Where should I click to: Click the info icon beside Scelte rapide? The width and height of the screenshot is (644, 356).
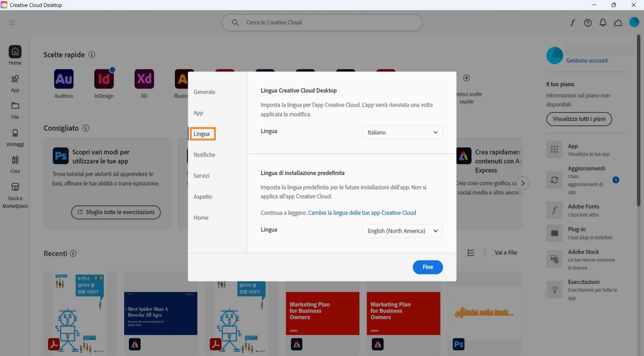tap(92, 54)
